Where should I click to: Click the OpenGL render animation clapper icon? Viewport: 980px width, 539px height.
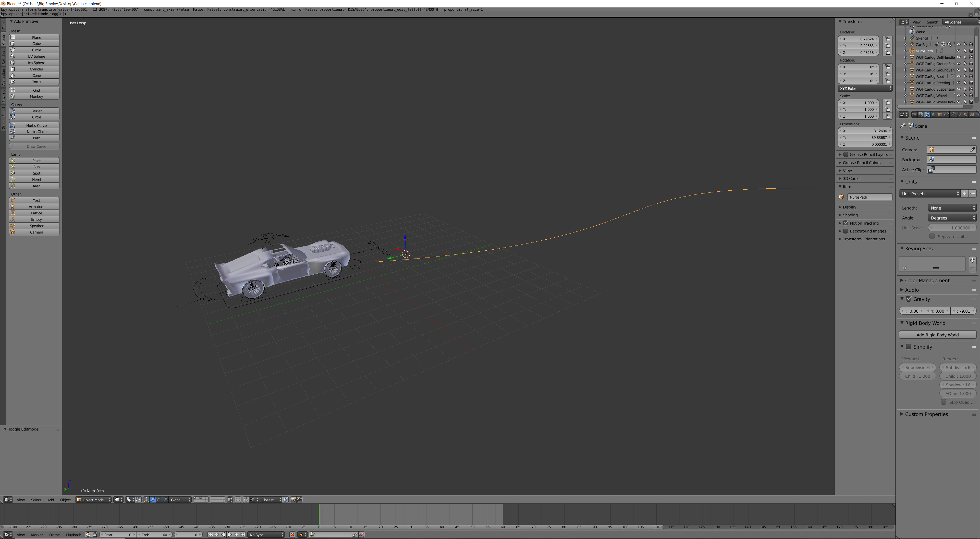pos(300,500)
